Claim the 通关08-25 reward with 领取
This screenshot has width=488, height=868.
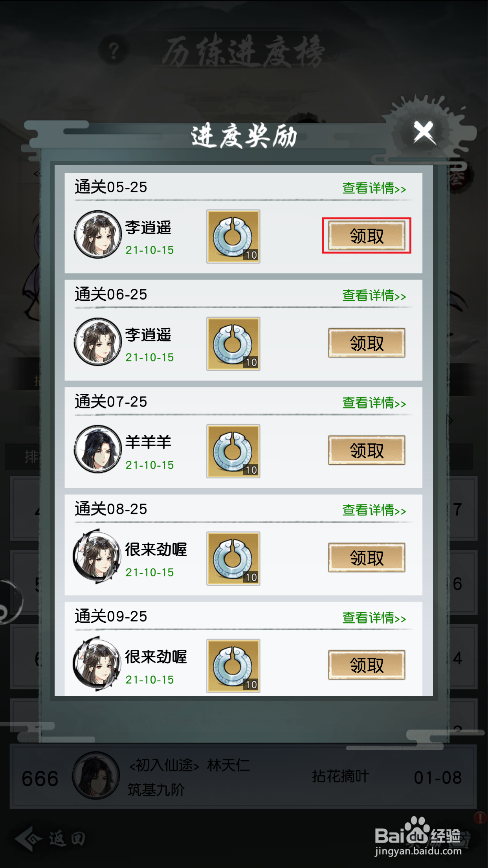pos(367,558)
